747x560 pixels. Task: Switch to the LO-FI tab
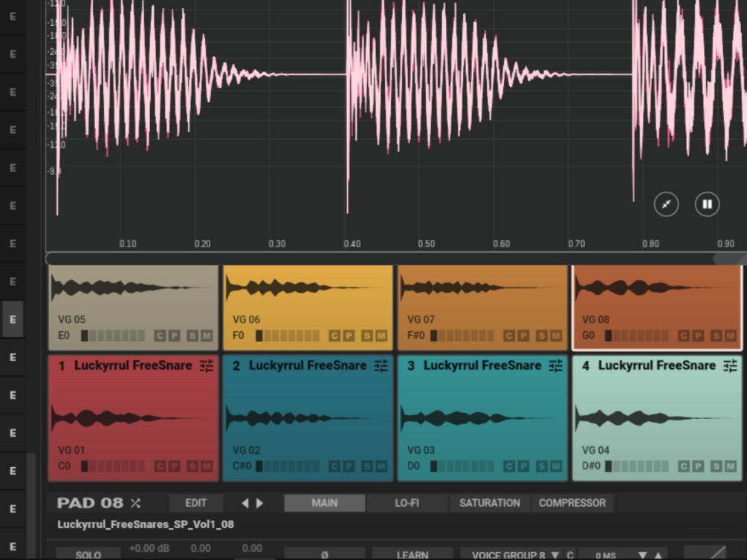tap(407, 503)
